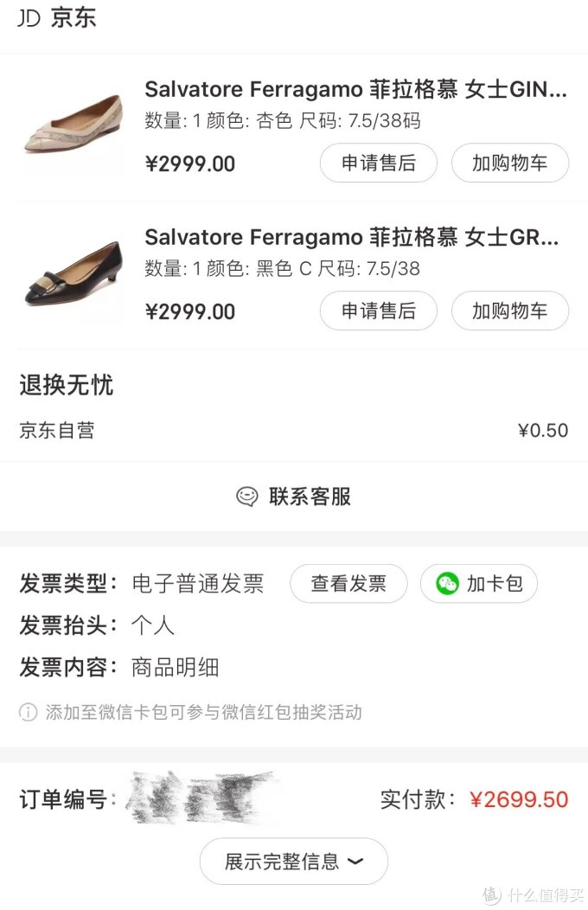Click the JD logo icon
The width and height of the screenshot is (588, 910).
(29, 18)
